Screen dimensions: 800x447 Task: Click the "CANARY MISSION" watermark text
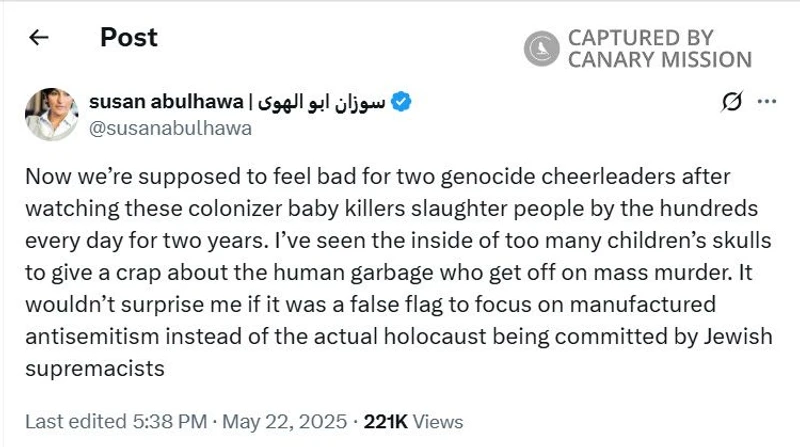(659, 60)
